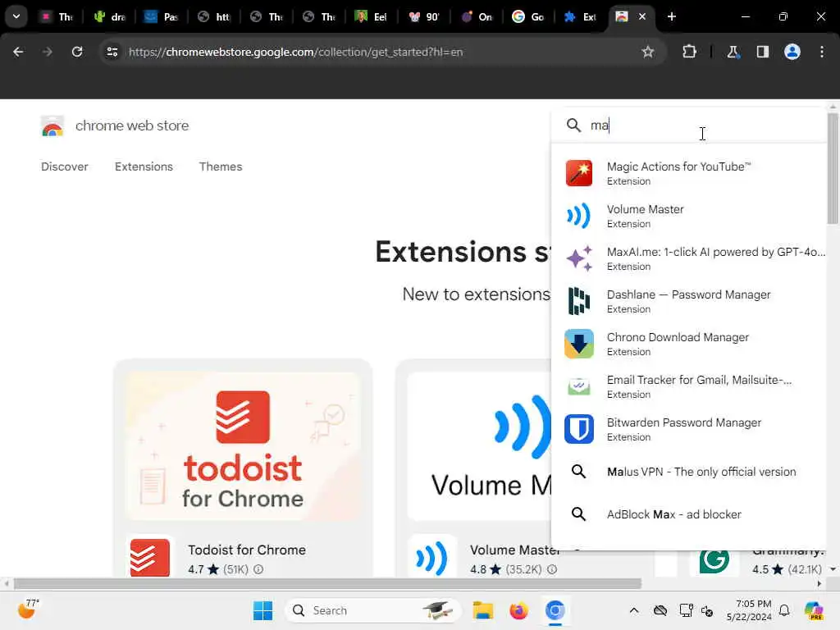Image resolution: width=840 pixels, height=630 pixels.
Task: Open the Discover section
Action: 65,167
